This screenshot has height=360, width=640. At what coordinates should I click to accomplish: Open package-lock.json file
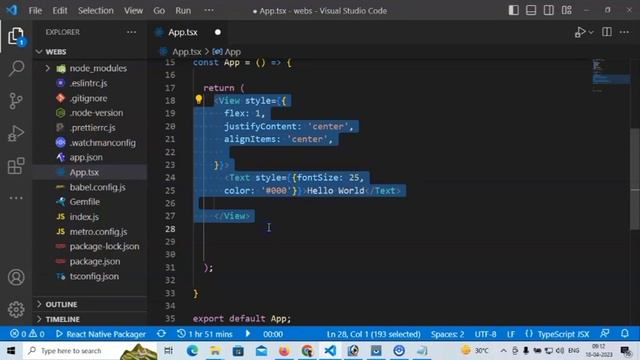pyautogui.click(x=104, y=247)
